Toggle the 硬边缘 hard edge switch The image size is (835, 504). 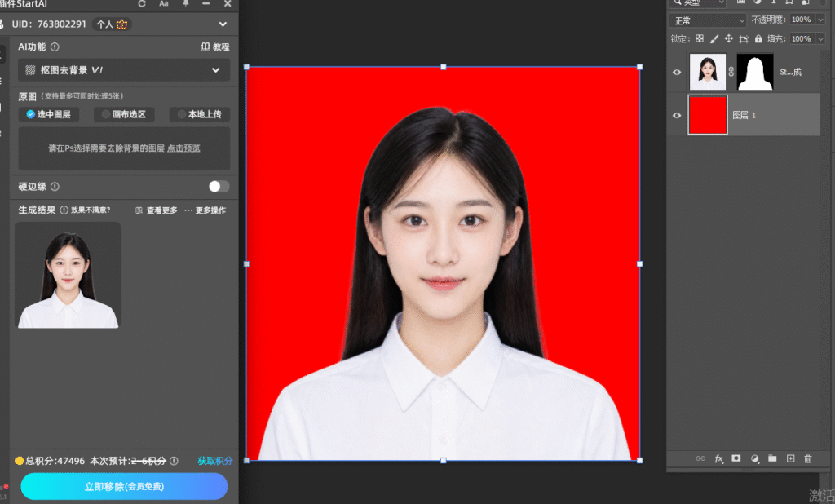pyautogui.click(x=219, y=187)
